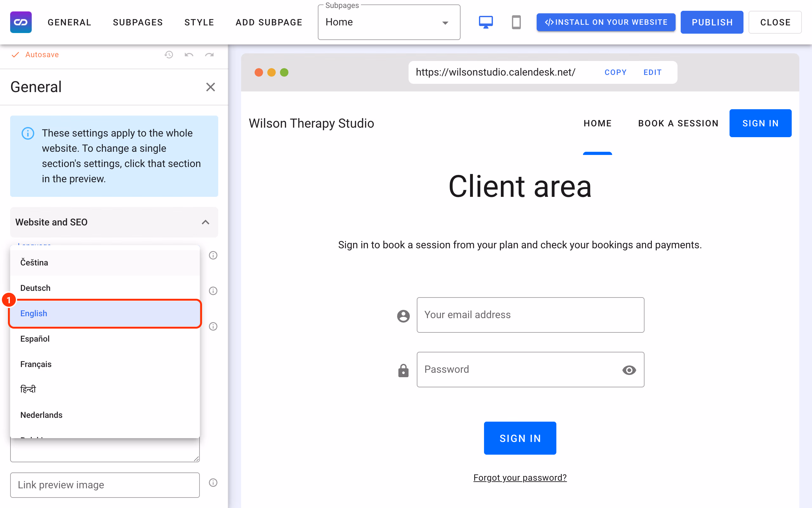This screenshot has width=812, height=508.
Task: Click the user icon beside email field
Action: click(x=403, y=316)
